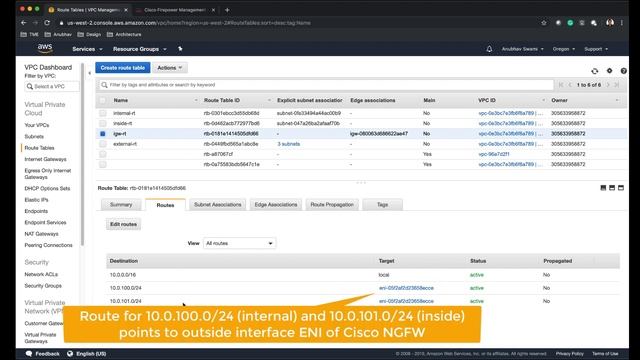This screenshot has height=360, width=640.
Task: Sort by Name column arrow
Action: (x=196, y=100)
